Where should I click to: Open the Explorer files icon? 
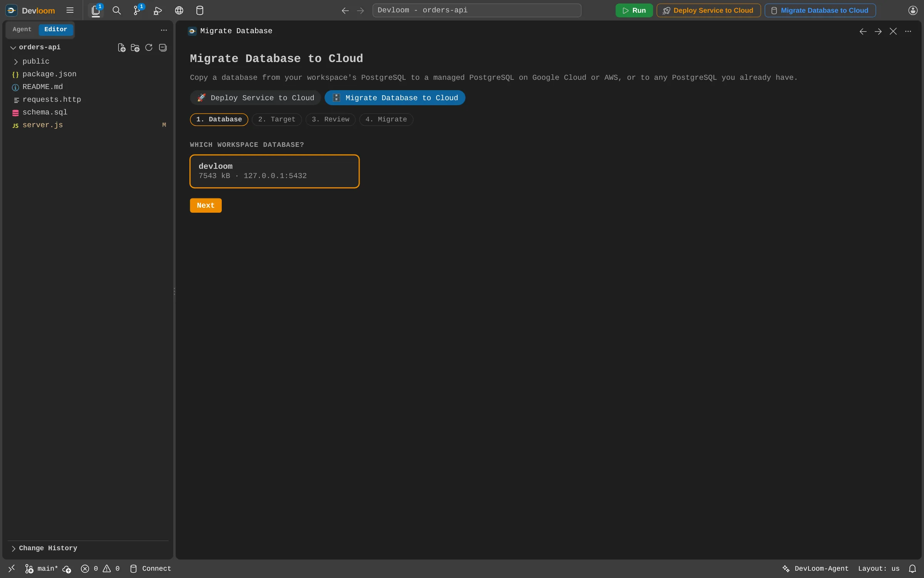[x=95, y=10]
